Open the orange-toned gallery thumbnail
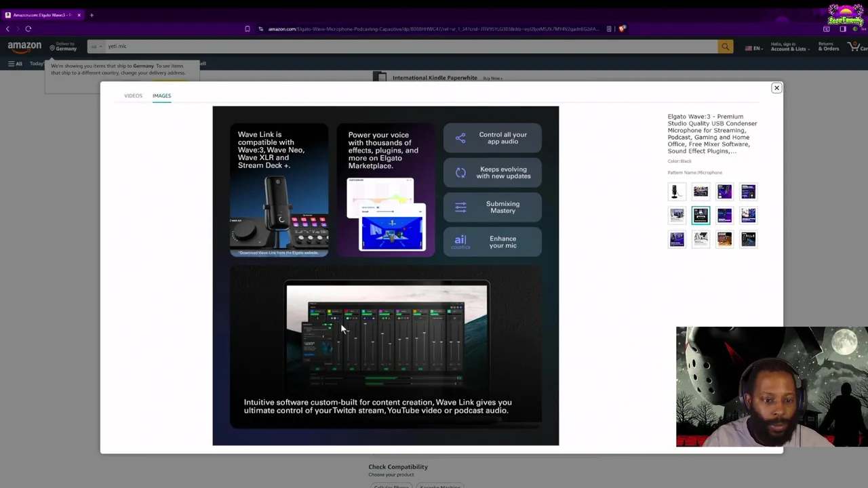The height and width of the screenshot is (488, 868). [x=724, y=239]
